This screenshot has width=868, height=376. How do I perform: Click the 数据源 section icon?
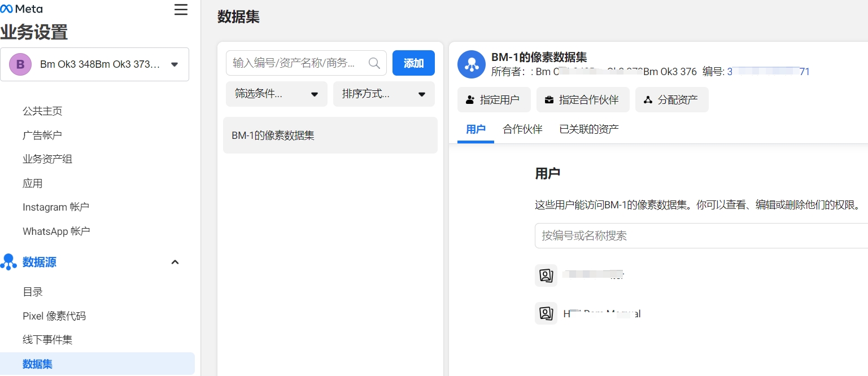(8, 262)
